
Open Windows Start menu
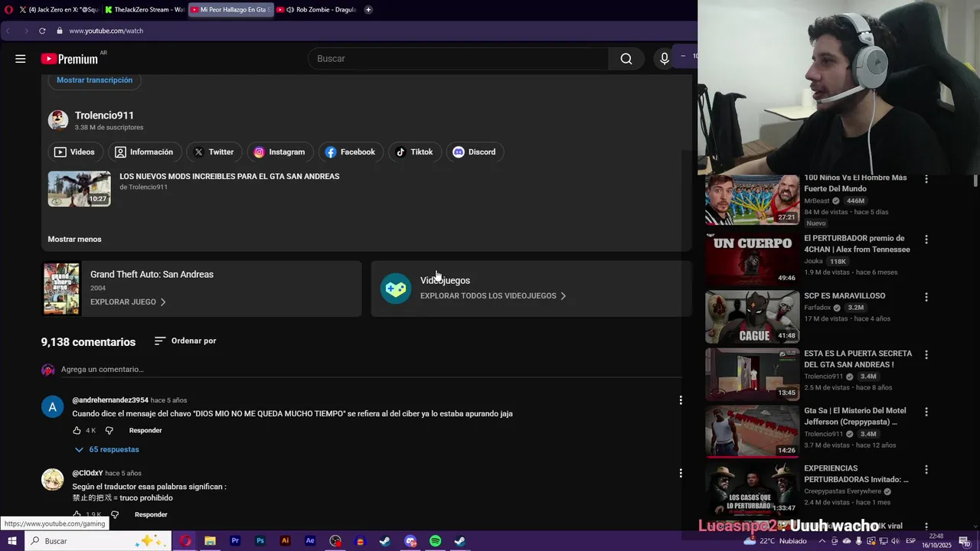[x=11, y=541]
